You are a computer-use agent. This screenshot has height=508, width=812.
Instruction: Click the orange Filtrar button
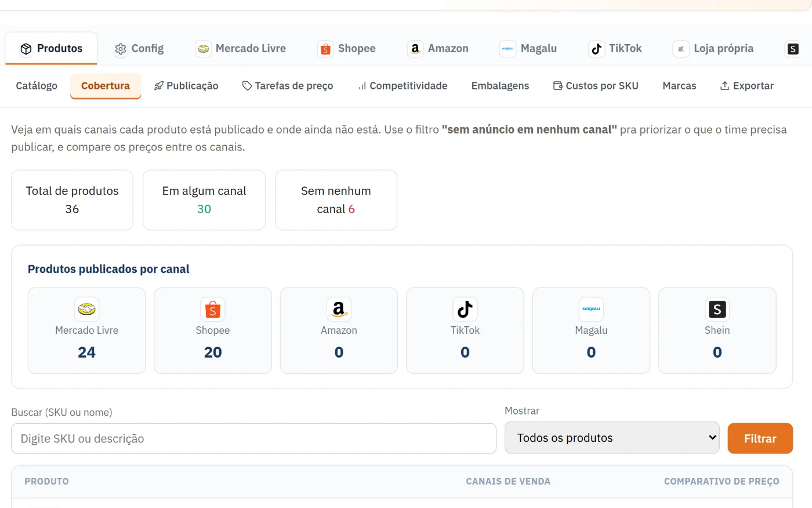pos(760,438)
